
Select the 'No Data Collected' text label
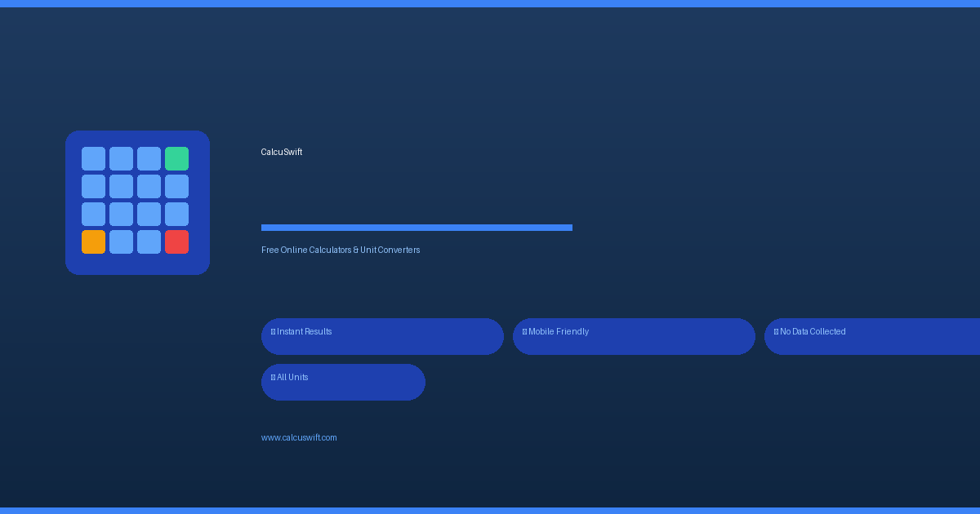point(813,332)
